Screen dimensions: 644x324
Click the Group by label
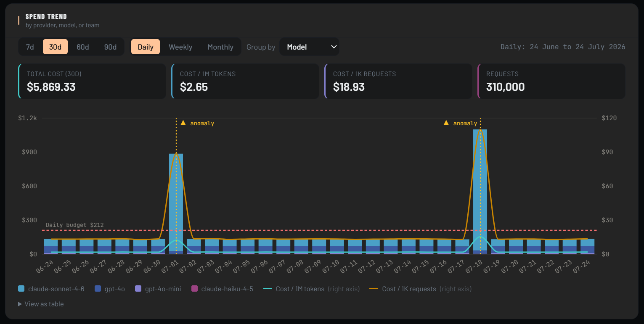click(x=261, y=47)
